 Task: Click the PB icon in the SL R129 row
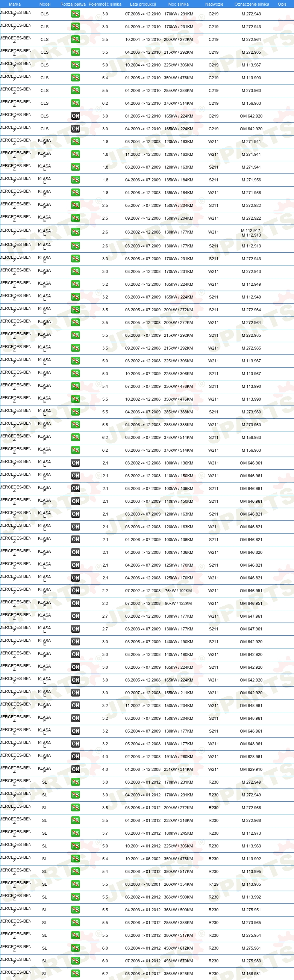click(76, 884)
